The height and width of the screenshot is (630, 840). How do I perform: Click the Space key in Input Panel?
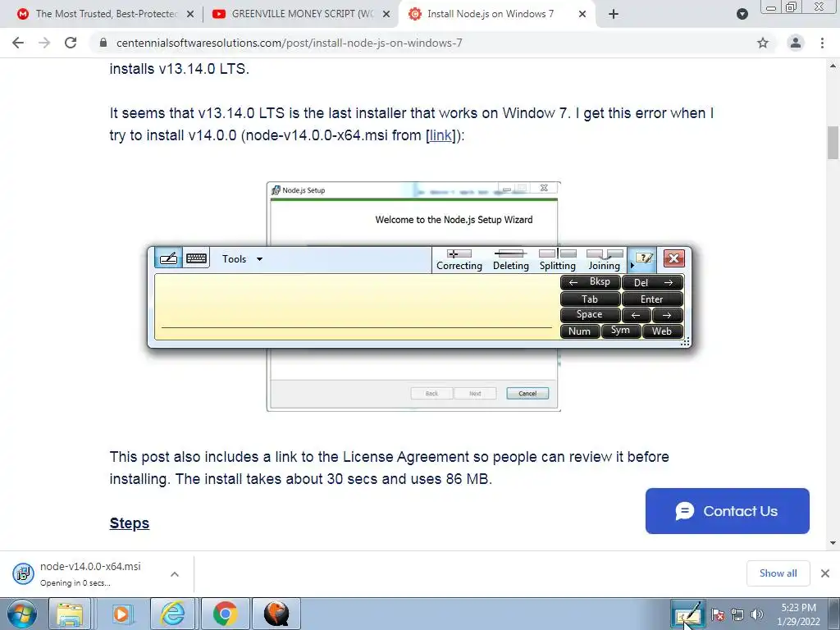(x=591, y=315)
